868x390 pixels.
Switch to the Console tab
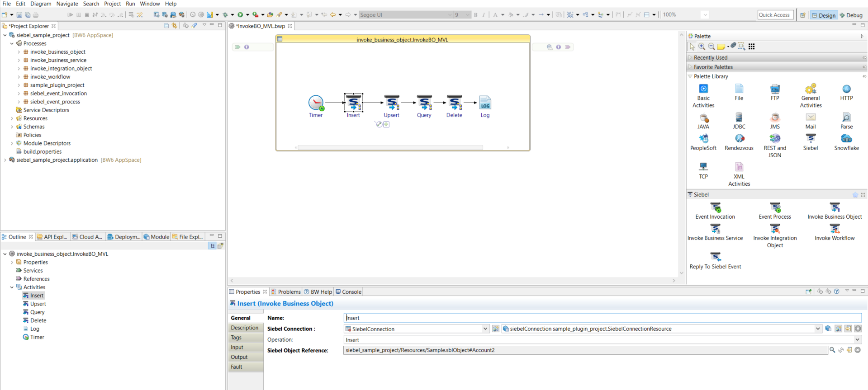tap(348, 292)
